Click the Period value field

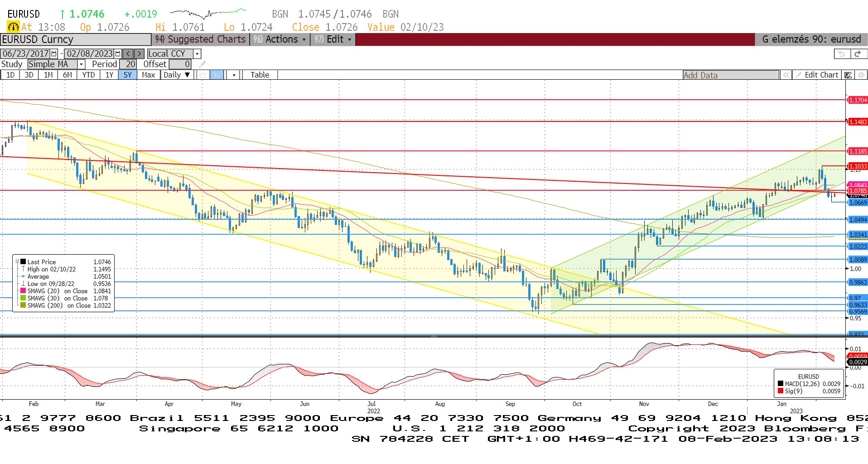pos(127,64)
